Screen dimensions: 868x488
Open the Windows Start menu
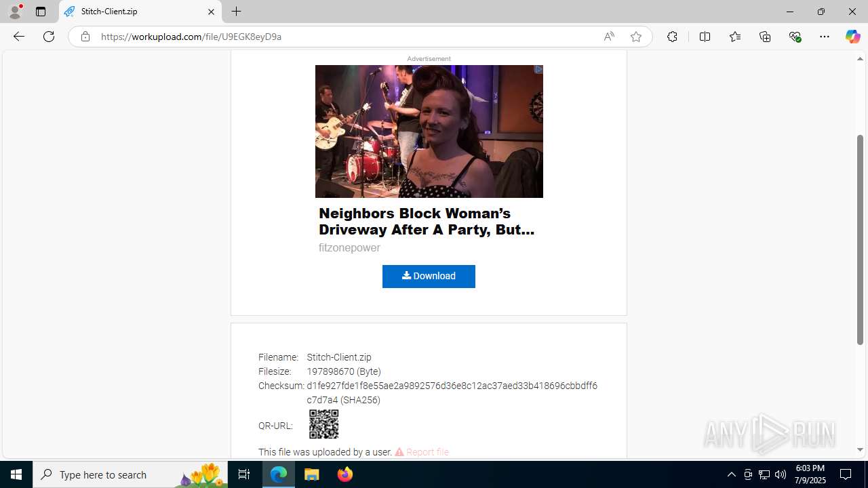[x=16, y=474]
